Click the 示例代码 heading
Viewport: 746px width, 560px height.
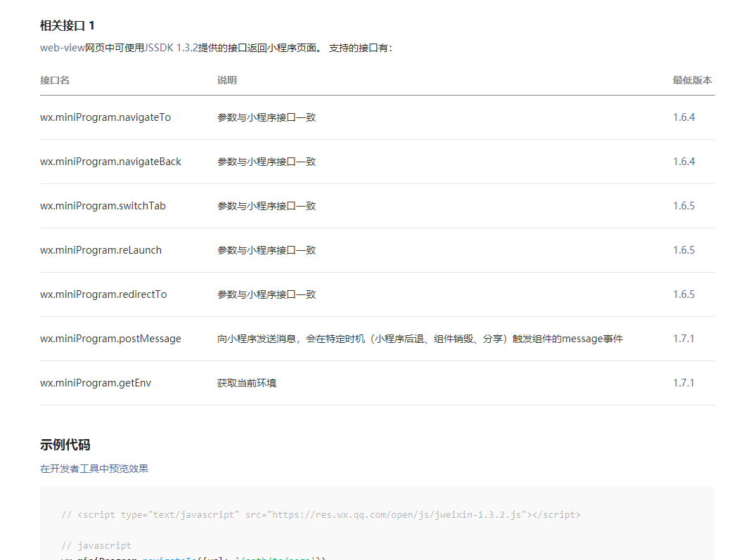(65, 445)
